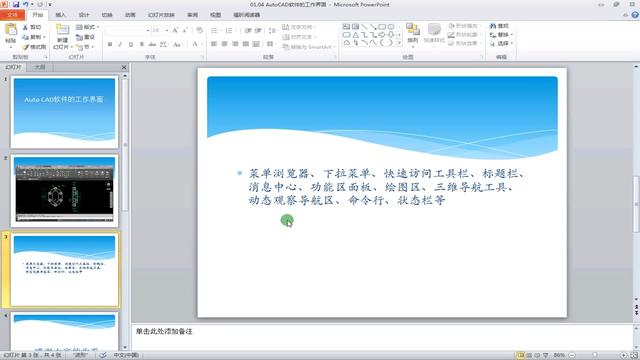Run the spell check icon in the status bar

[103, 355]
